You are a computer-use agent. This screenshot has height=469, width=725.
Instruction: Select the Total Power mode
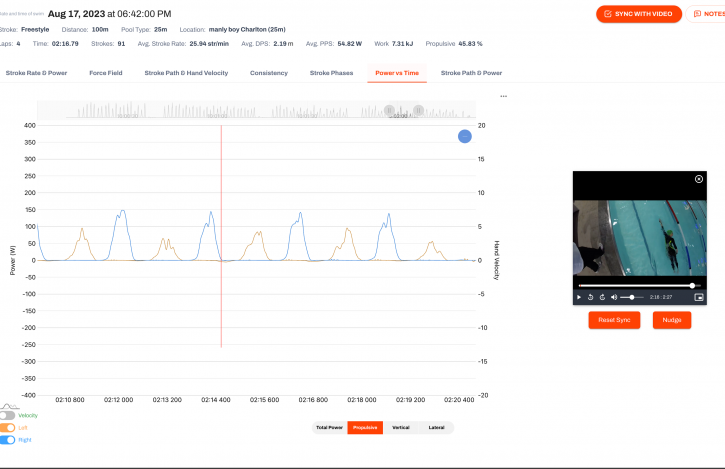(329, 427)
